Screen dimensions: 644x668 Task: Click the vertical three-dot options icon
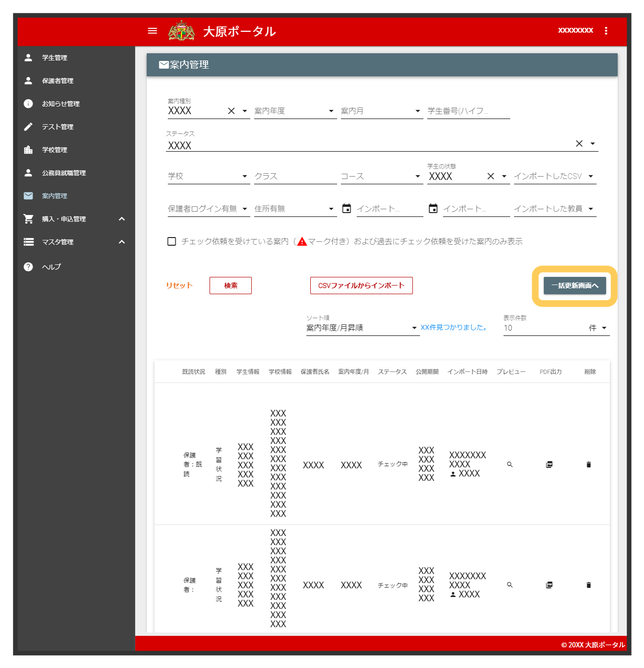pos(606,31)
